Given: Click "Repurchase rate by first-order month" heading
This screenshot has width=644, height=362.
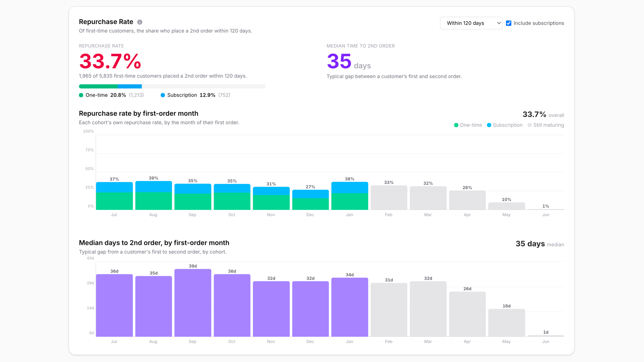Looking at the screenshot, I should [x=138, y=113].
